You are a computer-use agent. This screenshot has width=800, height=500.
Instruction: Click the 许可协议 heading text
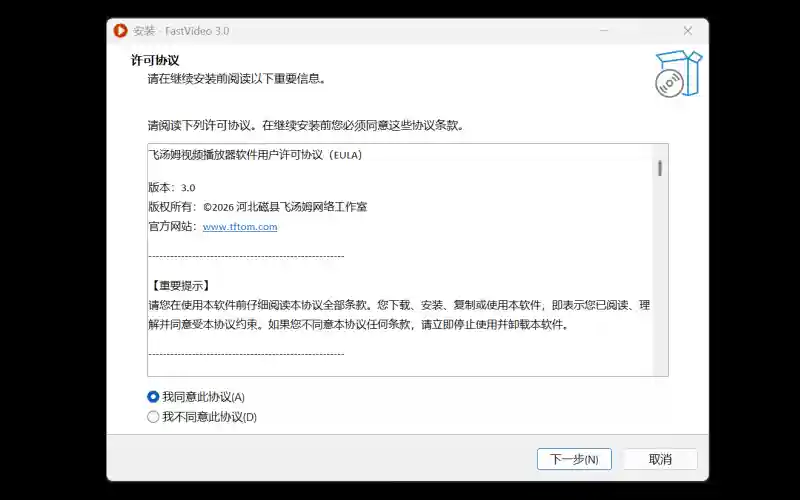pos(155,60)
